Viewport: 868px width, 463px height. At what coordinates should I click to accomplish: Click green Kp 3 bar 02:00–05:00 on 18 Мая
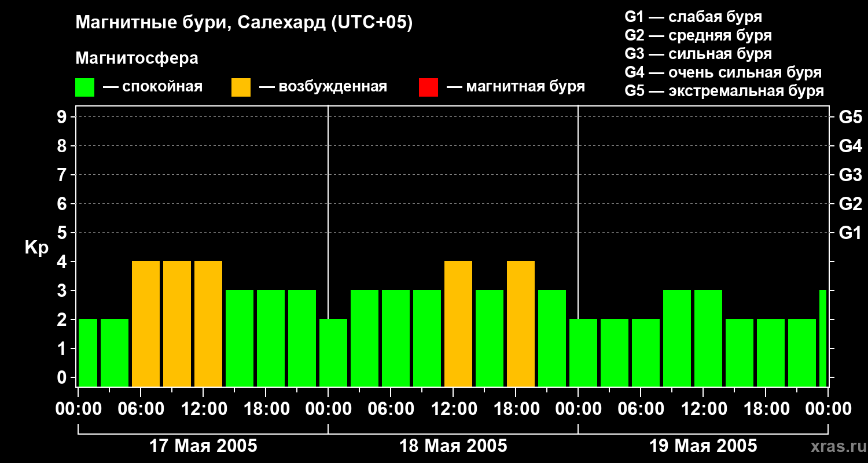365,338
